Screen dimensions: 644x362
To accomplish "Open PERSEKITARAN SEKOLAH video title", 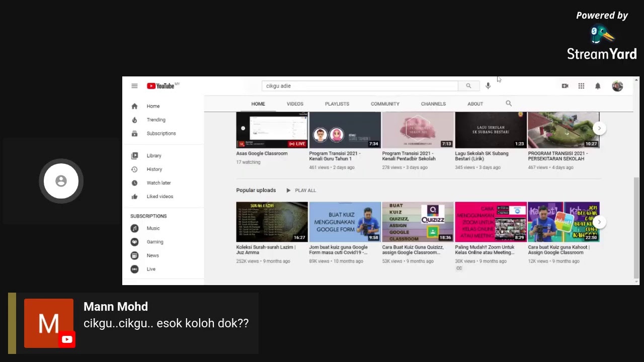I will point(558,156).
